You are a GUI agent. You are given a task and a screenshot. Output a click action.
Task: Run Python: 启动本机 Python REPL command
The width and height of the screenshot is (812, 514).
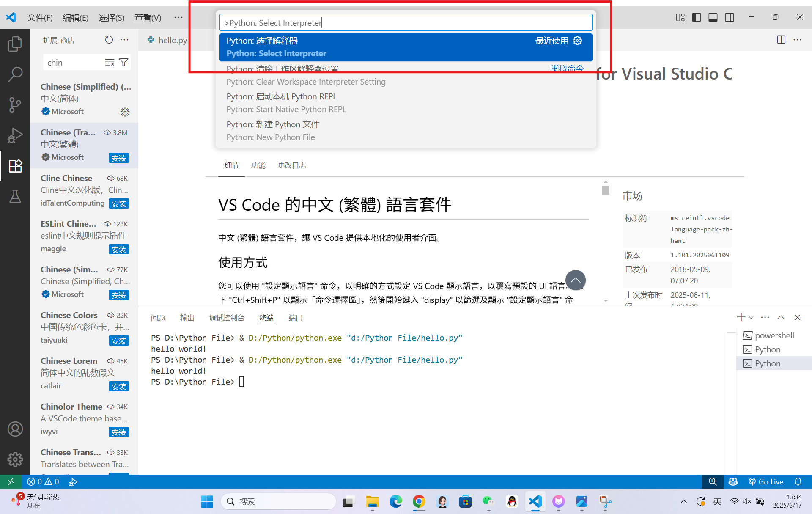tap(406, 103)
